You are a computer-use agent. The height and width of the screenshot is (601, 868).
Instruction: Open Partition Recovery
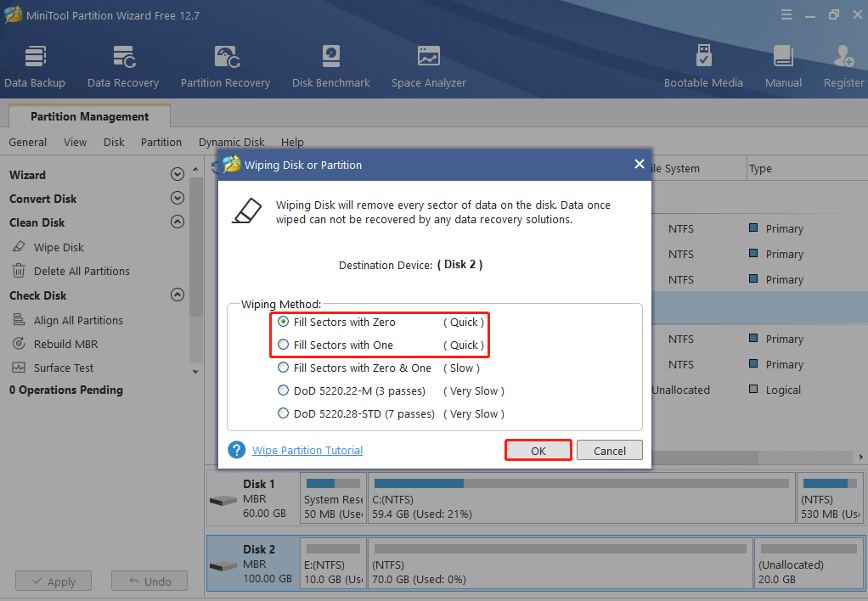[x=225, y=66]
